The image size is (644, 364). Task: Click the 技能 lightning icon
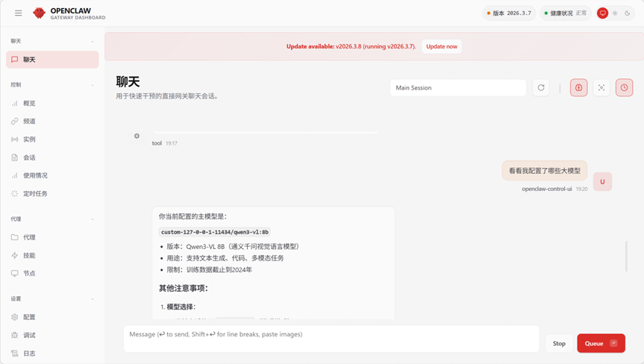click(x=15, y=255)
